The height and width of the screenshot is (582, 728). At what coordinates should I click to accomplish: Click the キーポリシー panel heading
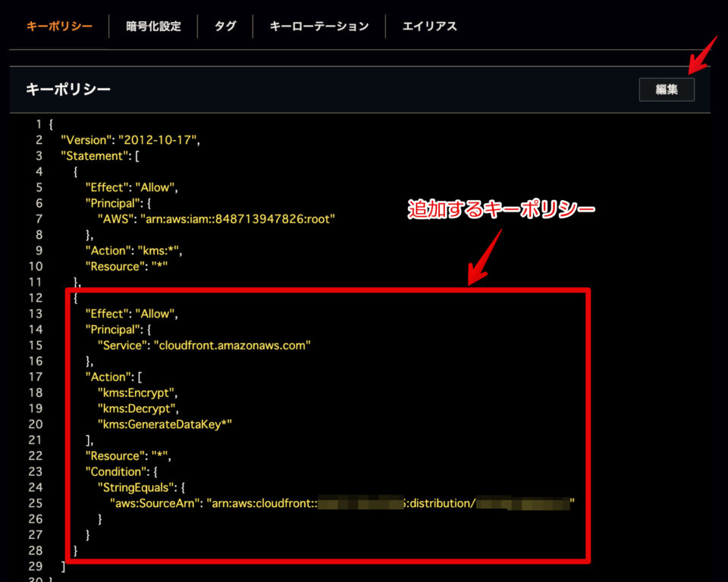tap(68, 89)
